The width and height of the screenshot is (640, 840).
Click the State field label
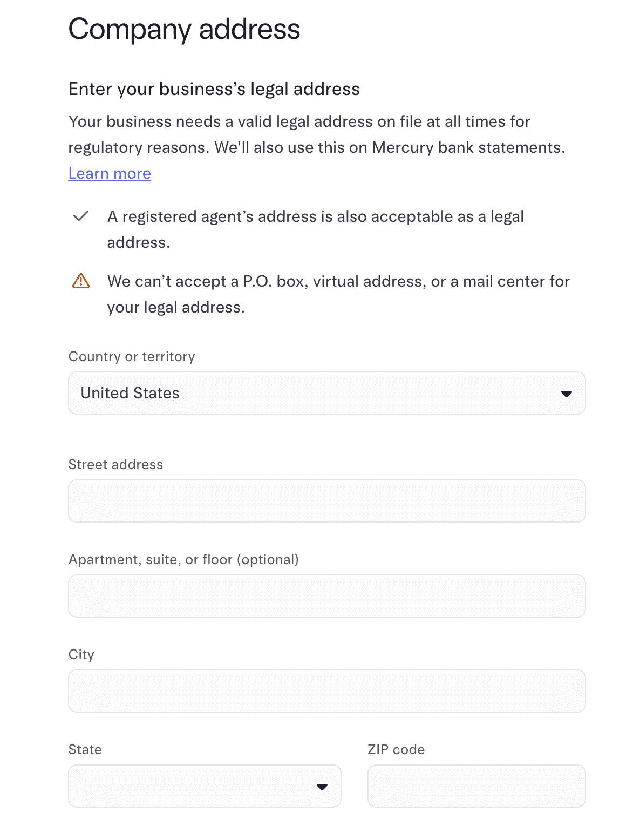(x=85, y=750)
